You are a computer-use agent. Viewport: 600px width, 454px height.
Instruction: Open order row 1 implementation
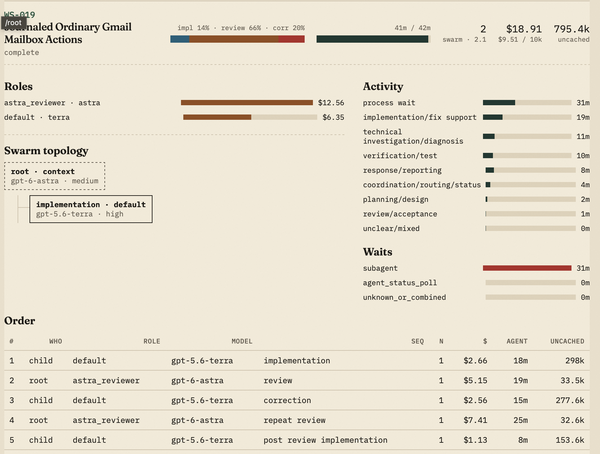pyautogui.click(x=297, y=361)
